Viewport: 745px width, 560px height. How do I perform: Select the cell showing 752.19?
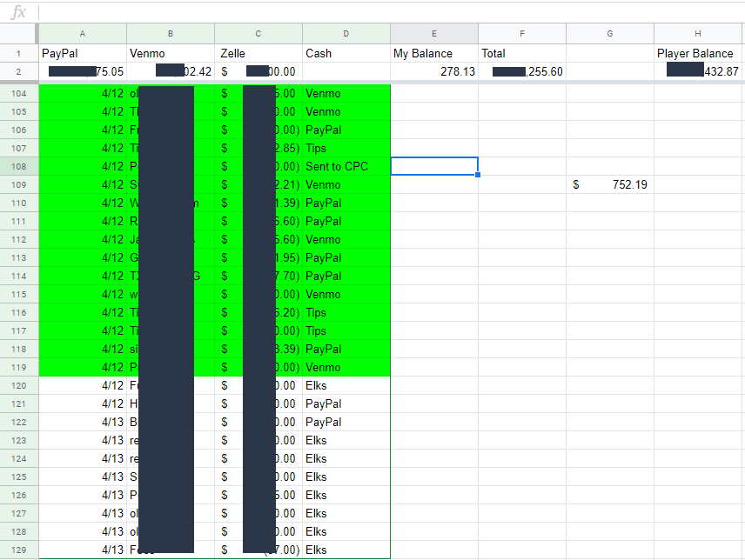609,184
